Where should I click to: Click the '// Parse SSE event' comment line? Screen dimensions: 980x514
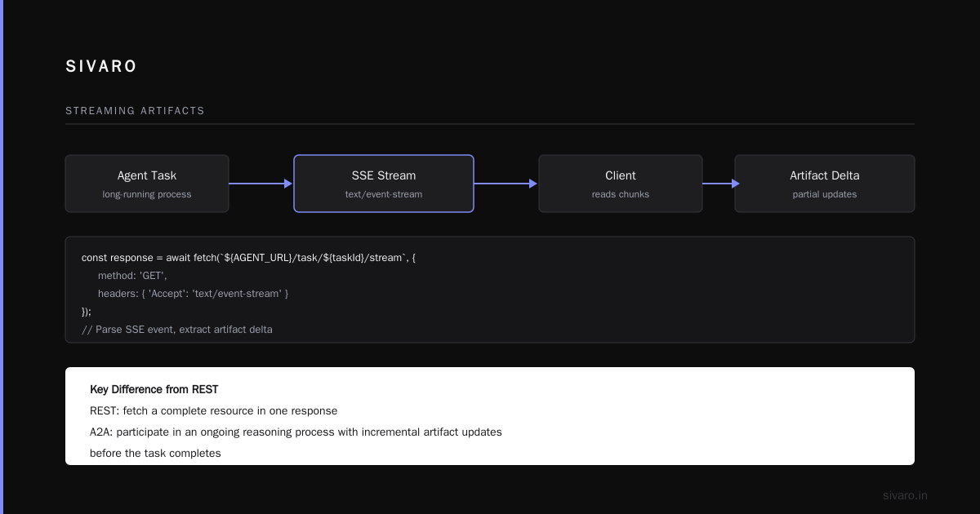(177, 330)
